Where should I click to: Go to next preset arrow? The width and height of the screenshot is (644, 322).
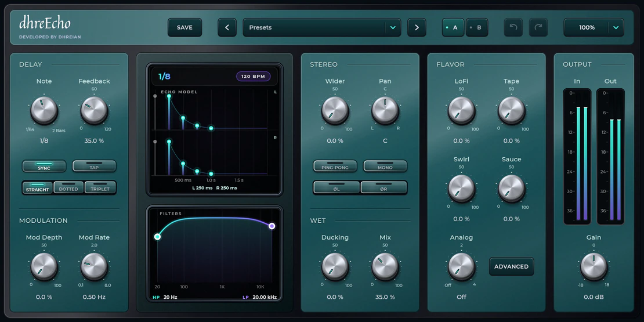[417, 27]
